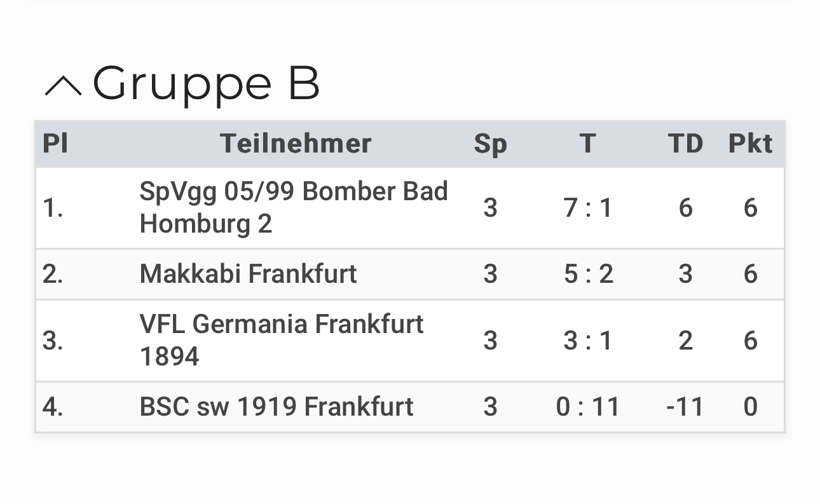Select the 3 : 1 goals cell
The image size is (820, 504).
click(x=588, y=341)
